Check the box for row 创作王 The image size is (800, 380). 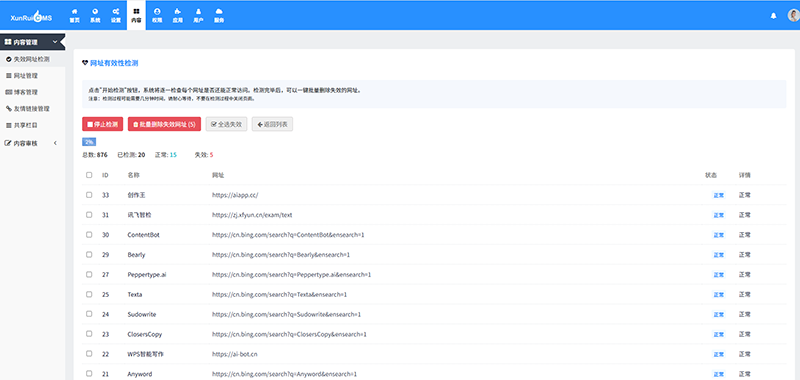(89, 195)
